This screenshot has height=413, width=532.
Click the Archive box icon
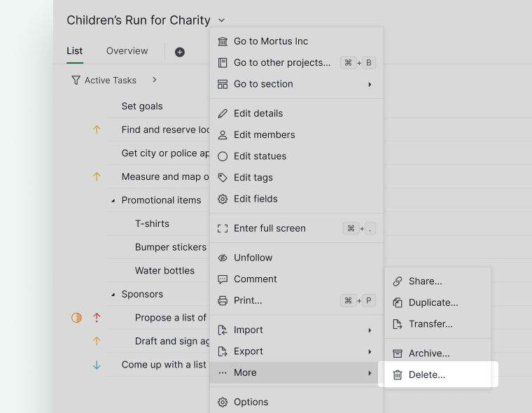pos(398,353)
